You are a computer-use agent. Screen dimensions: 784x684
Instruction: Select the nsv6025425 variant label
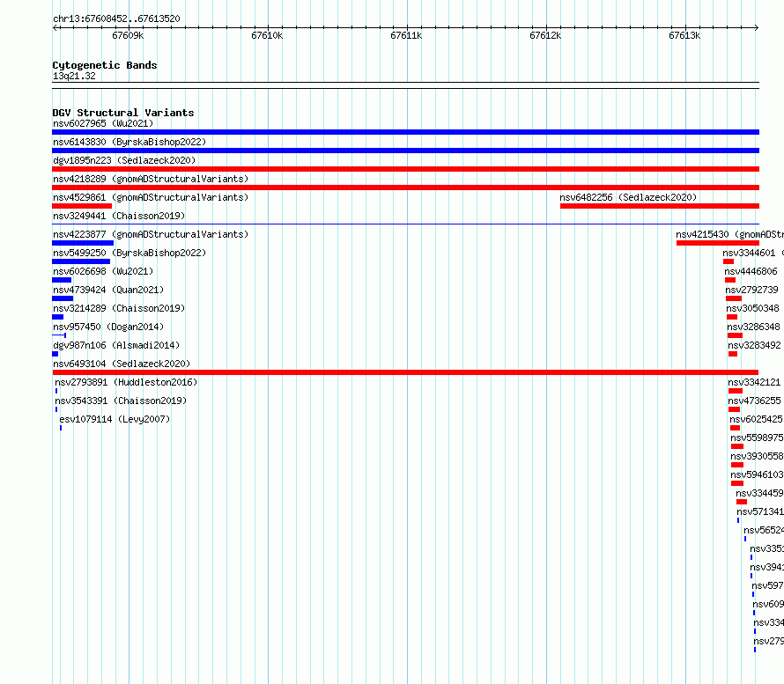[x=756, y=419]
